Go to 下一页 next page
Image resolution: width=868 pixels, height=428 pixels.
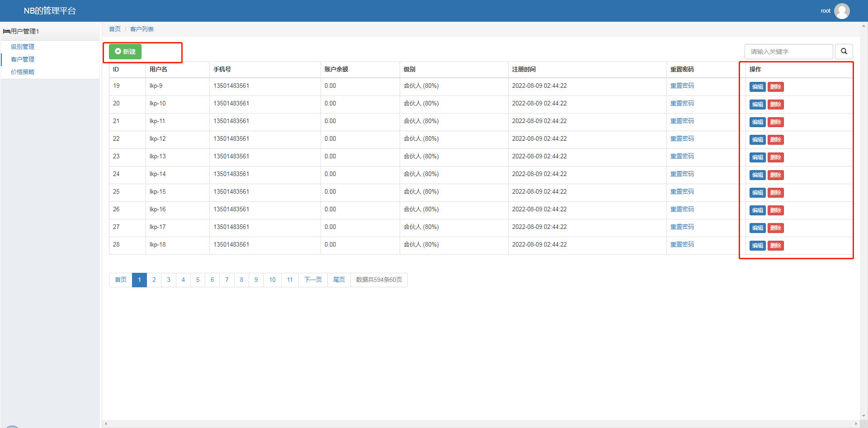[x=313, y=280]
